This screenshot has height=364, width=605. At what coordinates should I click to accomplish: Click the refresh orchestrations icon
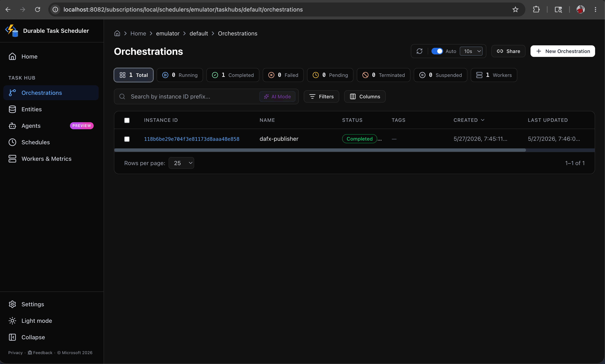(419, 51)
